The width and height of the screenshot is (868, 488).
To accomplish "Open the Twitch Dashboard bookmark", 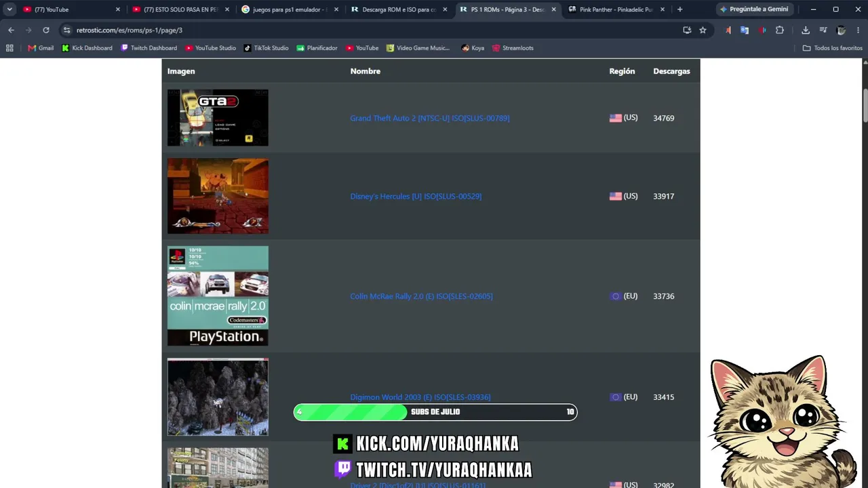I will pos(149,48).
